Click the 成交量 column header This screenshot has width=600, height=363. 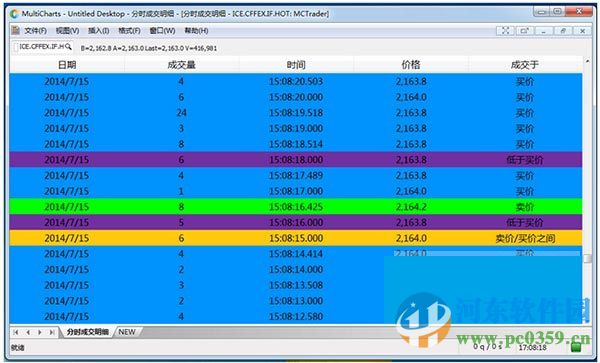click(181, 65)
